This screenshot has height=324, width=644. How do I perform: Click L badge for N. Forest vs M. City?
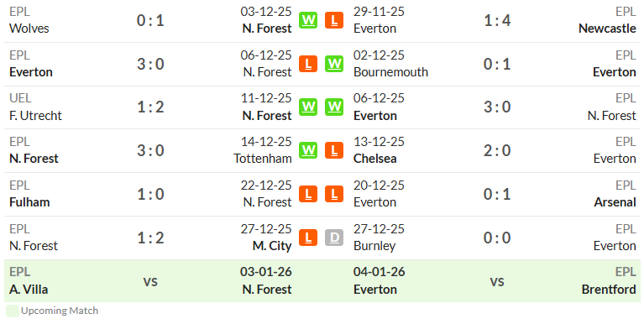click(x=308, y=238)
